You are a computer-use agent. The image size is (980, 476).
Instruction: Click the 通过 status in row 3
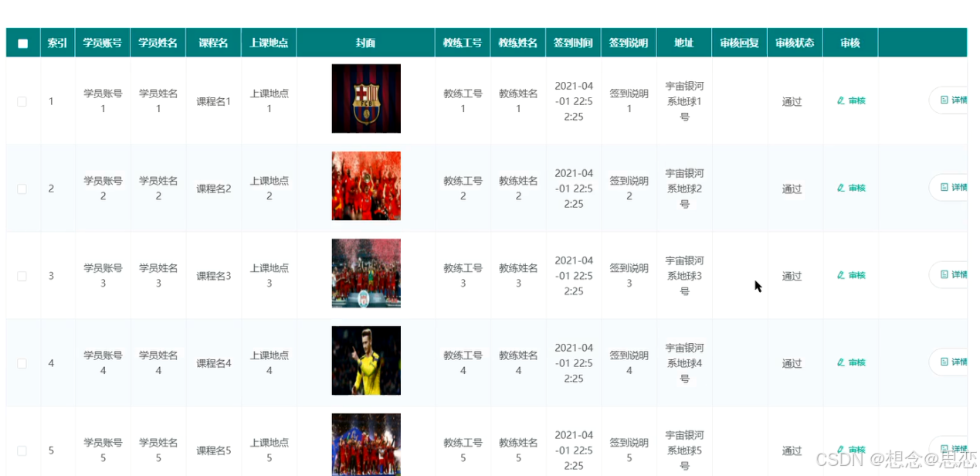[x=792, y=276]
